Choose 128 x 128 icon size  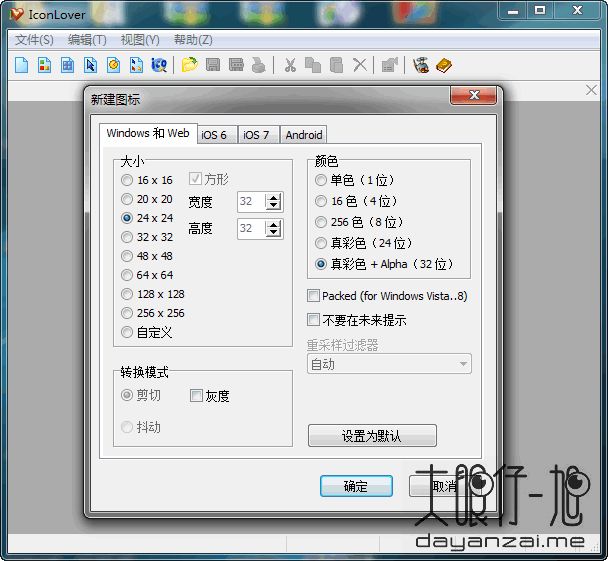point(153,294)
